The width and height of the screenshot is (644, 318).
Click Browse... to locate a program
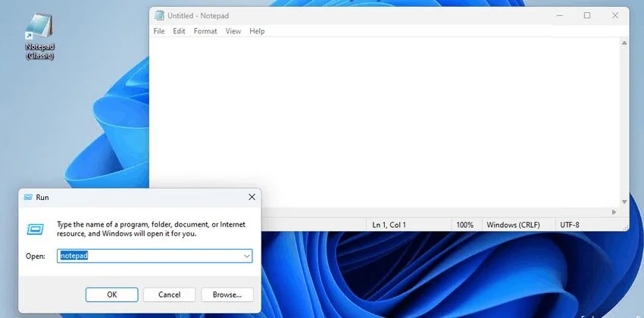(227, 295)
